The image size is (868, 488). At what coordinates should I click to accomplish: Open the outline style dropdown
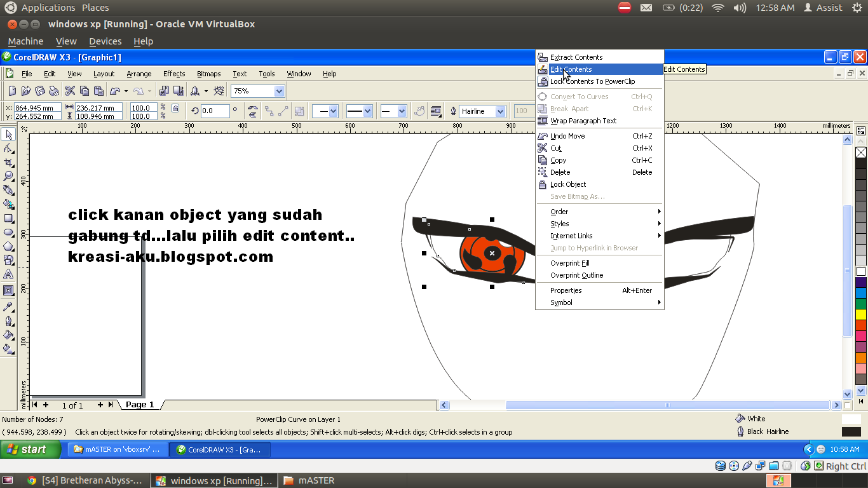pyautogui.click(x=367, y=111)
